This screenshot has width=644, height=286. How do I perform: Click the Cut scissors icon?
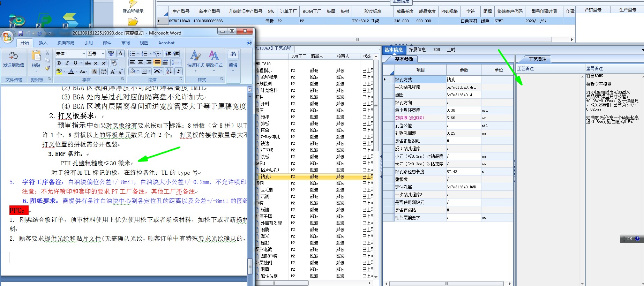tap(47, 53)
